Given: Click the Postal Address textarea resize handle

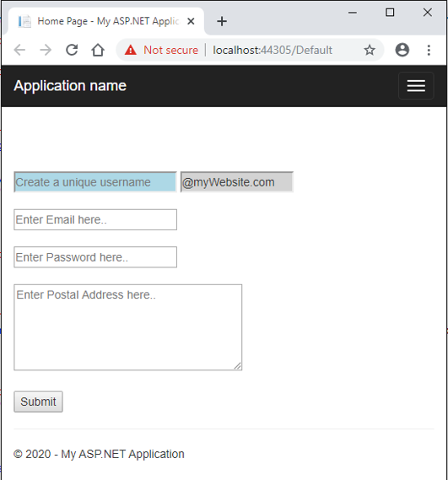Looking at the screenshot, I should pyautogui.click(x=238, y=366).
